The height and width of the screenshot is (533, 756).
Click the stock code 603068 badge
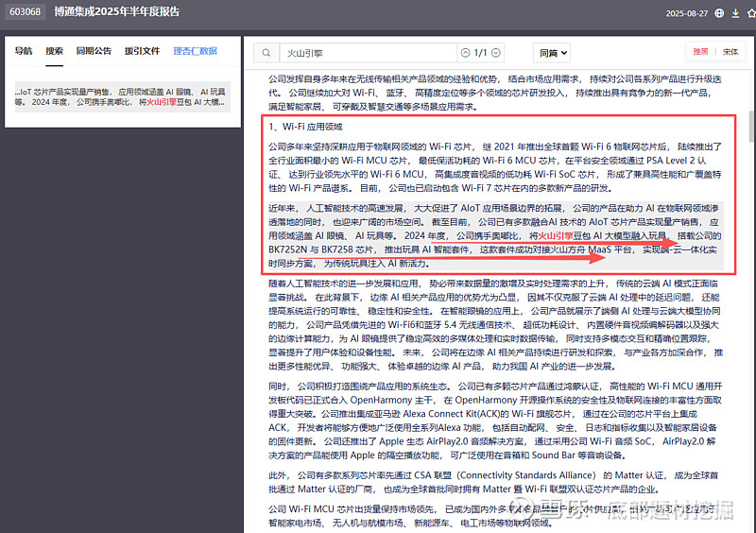[26, 11]
